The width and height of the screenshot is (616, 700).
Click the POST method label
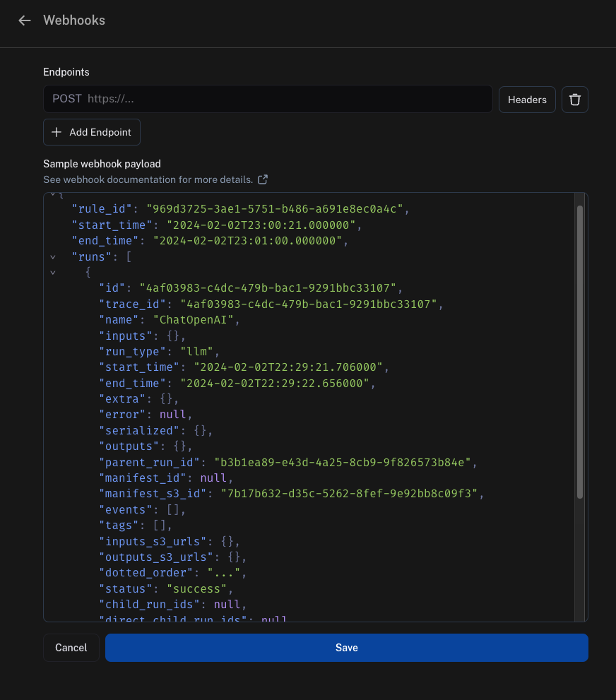(x=66, y=99)
